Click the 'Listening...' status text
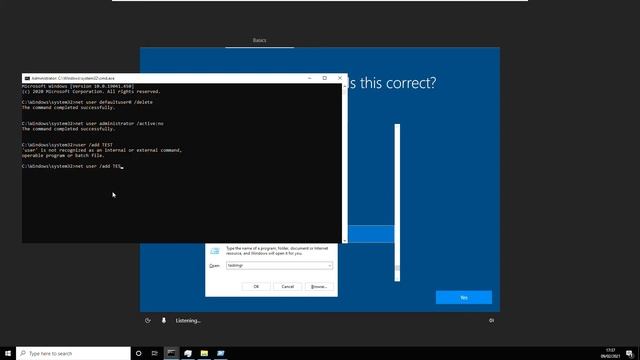The width and height of the screenshot is (640, 360). 188,321
